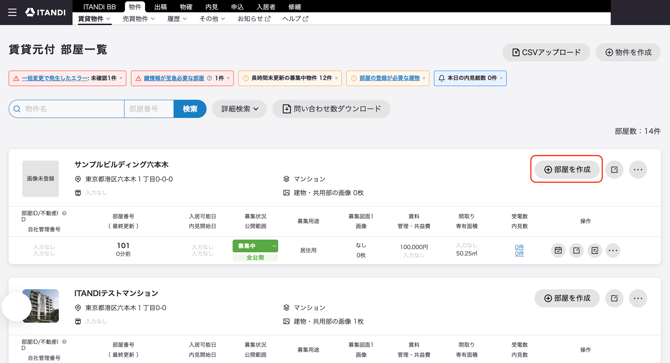Expand the 履歴 submenu
The image size is (670, 363).
pyautogui.click(x=177, y=19)
